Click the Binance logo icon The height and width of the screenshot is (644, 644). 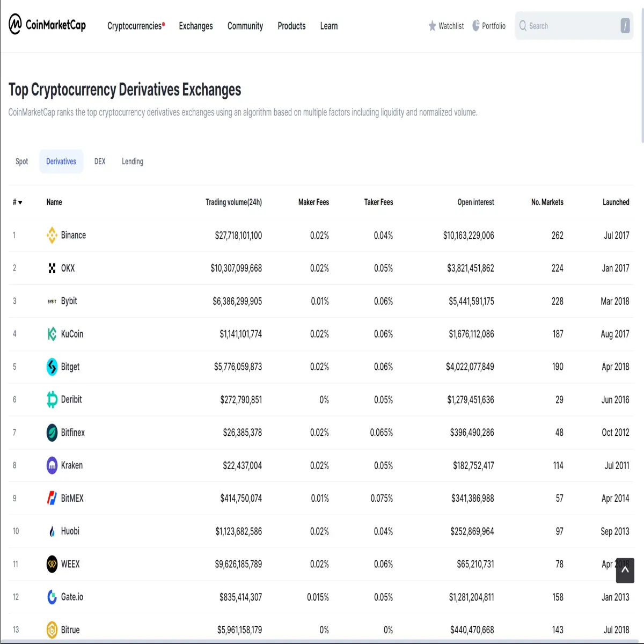tap(52, 235)
